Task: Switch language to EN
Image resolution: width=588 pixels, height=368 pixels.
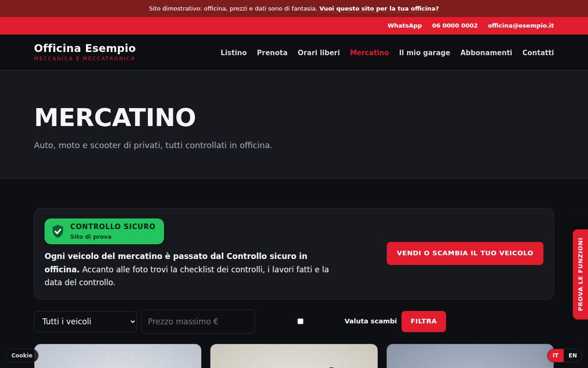Action: (x=572, y=356)
